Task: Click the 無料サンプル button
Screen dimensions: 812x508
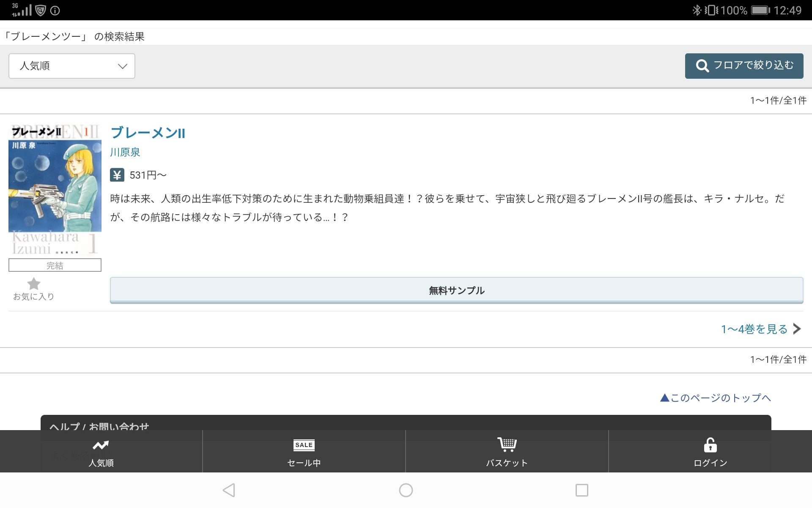Action: point(456,290)
